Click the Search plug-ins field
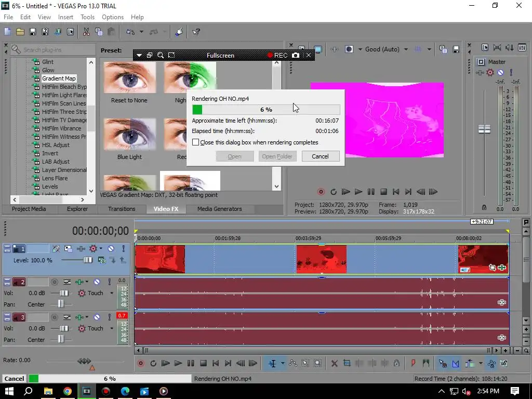The height and width of the screenshot is (399, 532). tap(52, 50)
